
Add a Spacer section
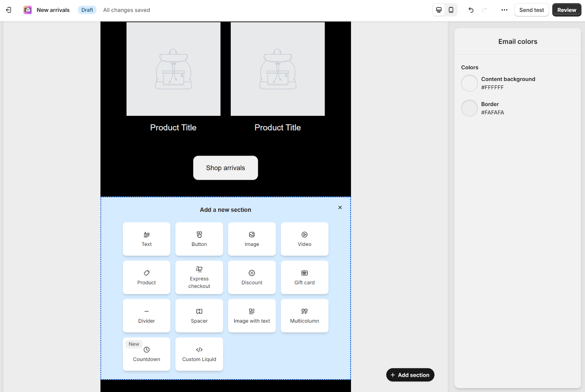[x=199, y=316]
